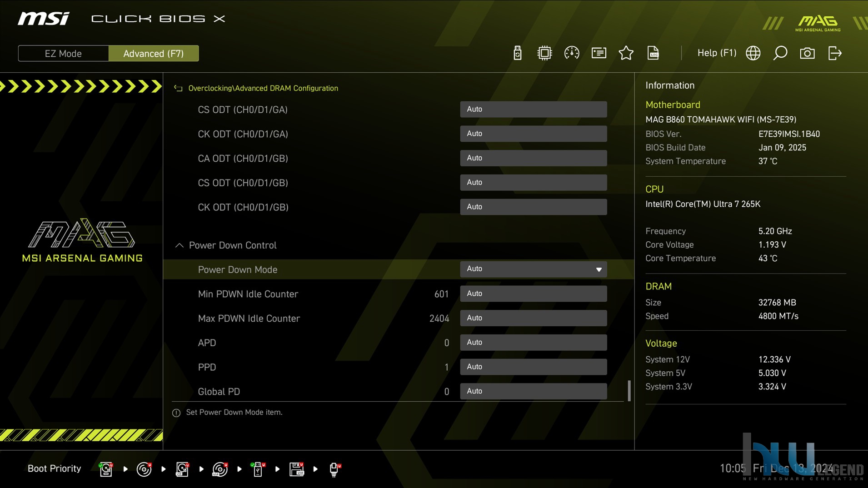The width and height of the screenshot is (868, 488).
Task: Select the network cable boot device icon
Action: (335, 469)
